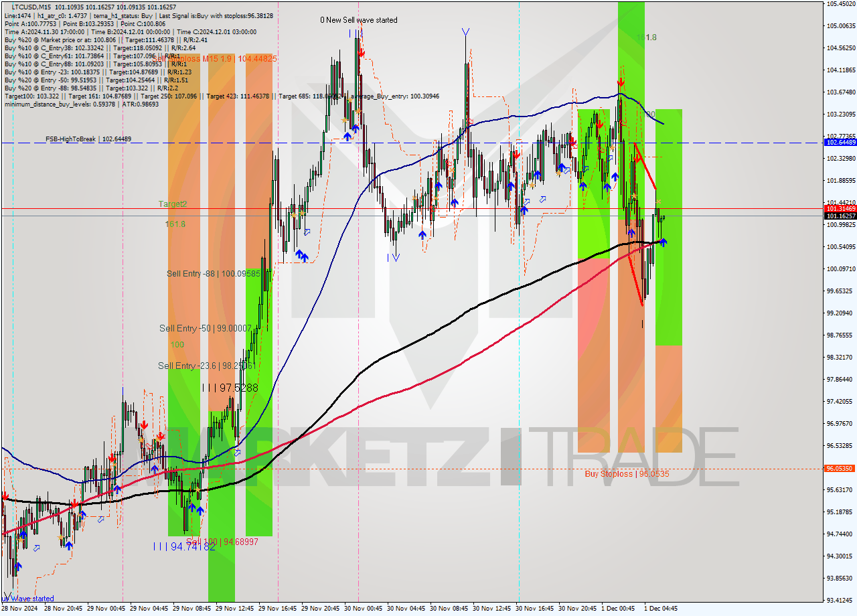This screenshot has width=857, height=616.
Task: Click the '30 Nov 00:45' time label
Action: pyautogui.click(x=364, y=609)
